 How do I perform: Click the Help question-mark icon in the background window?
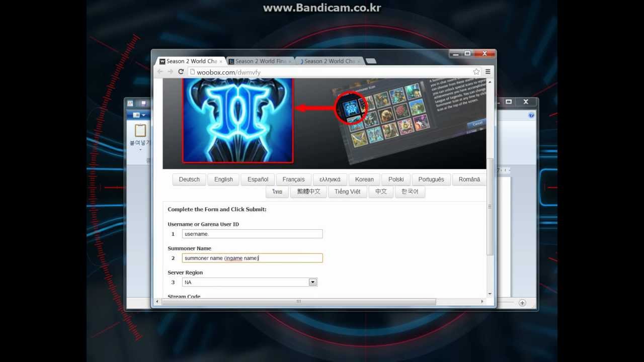pos(531,115)
